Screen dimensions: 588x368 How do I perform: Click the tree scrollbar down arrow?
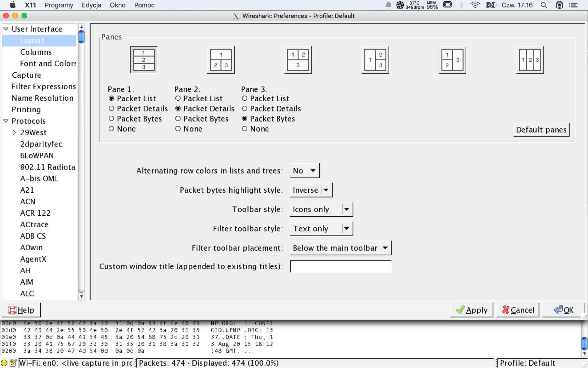click(x=81, y=297)
